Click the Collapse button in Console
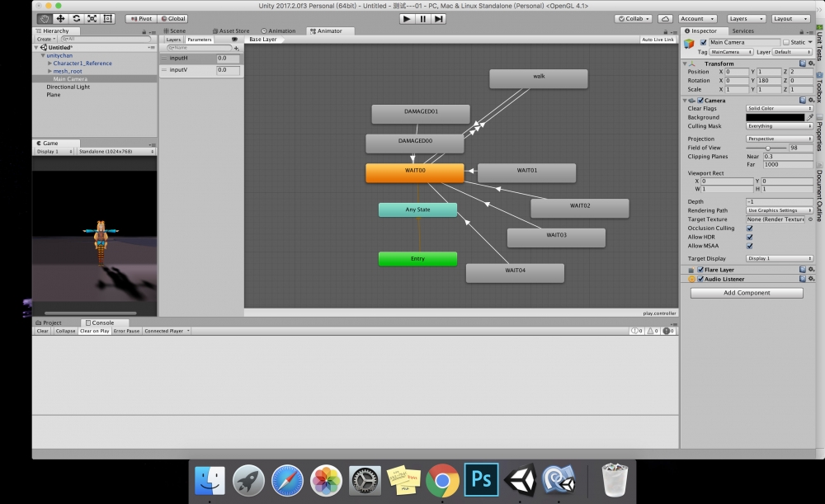 [x=65, y=331]
